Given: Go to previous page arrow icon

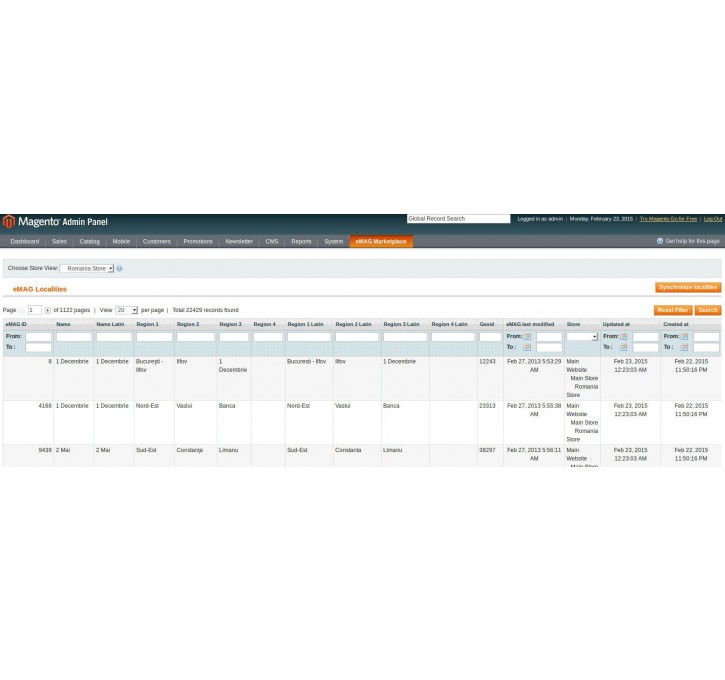Looking at the screenshot, I should [x=22, y=310].
